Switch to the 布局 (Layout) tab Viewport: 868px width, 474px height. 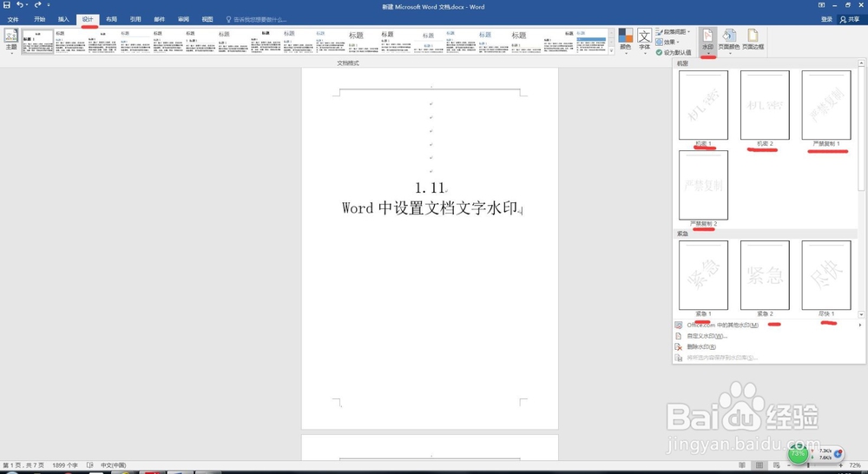tap(111, 19)
